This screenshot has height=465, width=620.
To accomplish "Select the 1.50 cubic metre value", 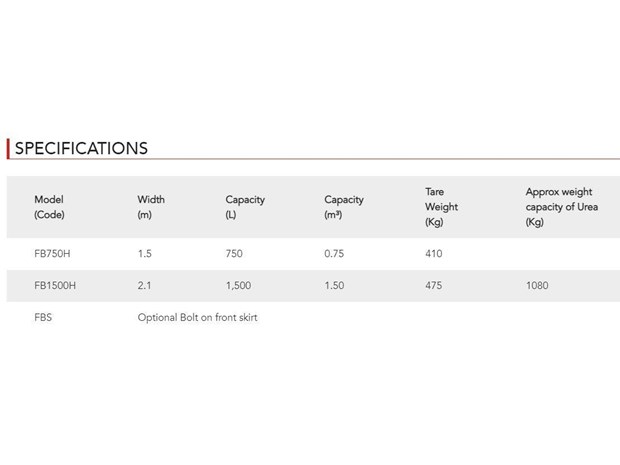I will click(x=334, y=285).
